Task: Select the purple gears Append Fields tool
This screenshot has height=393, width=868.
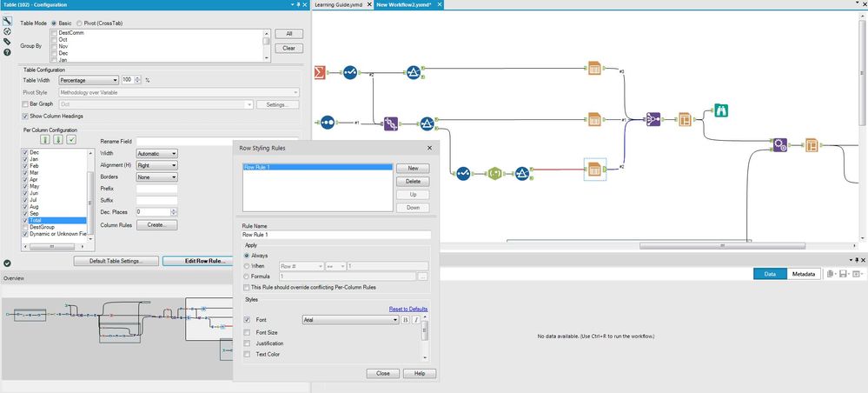Action: (x=780, y=145)
